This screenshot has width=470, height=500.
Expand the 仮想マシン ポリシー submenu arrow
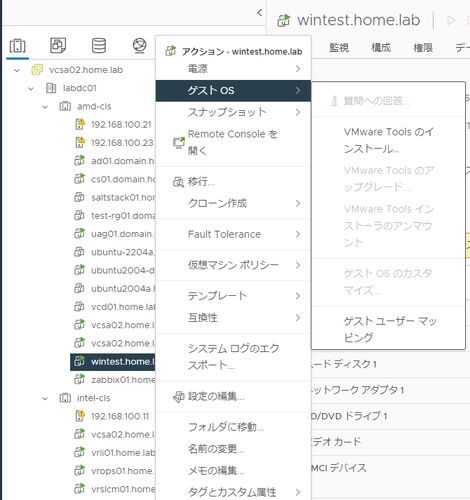pos(298,265)
